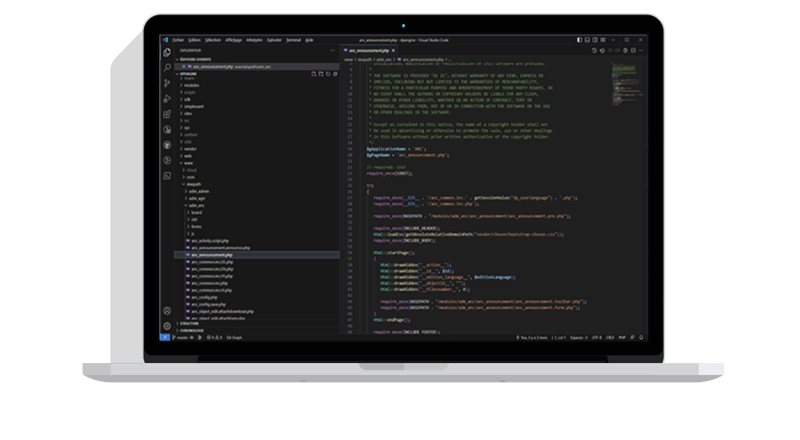Click deepath in the editor breadcrumb

364,60
